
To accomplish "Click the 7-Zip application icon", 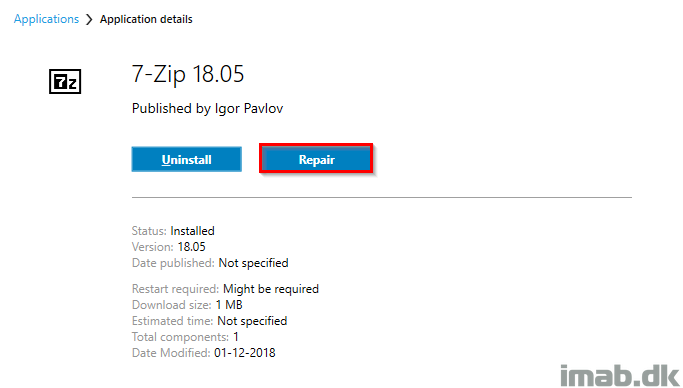I will [x=65, y=81].
